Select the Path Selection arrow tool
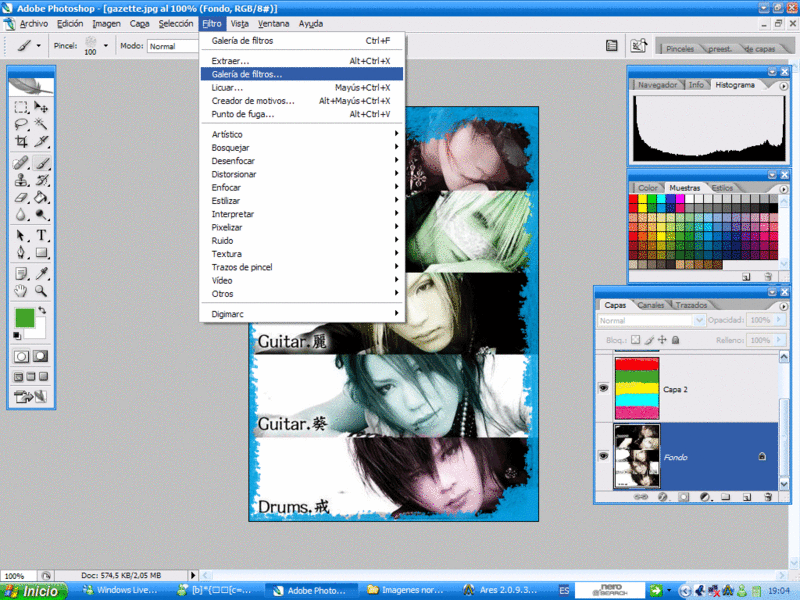Screen dimensions: 800x600 21,235
